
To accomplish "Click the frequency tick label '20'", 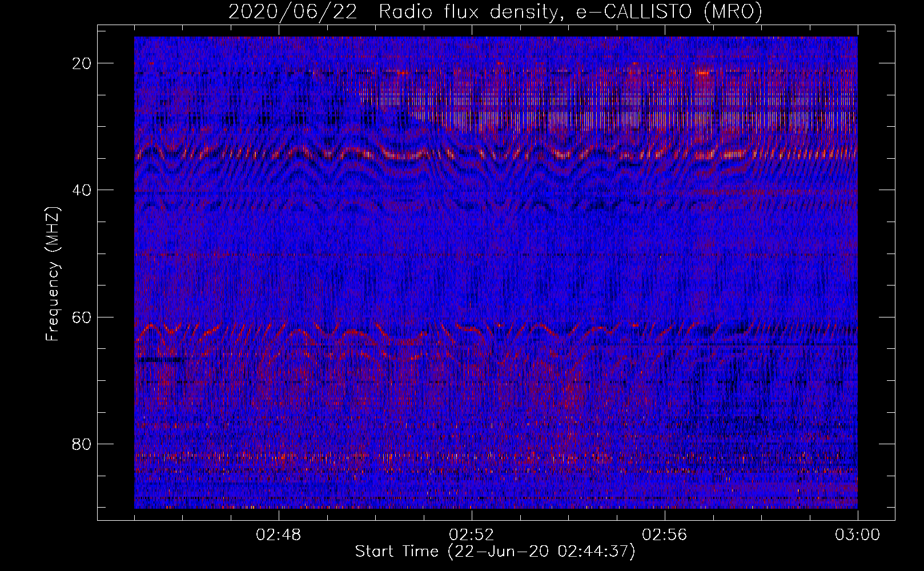I will 83,63.
